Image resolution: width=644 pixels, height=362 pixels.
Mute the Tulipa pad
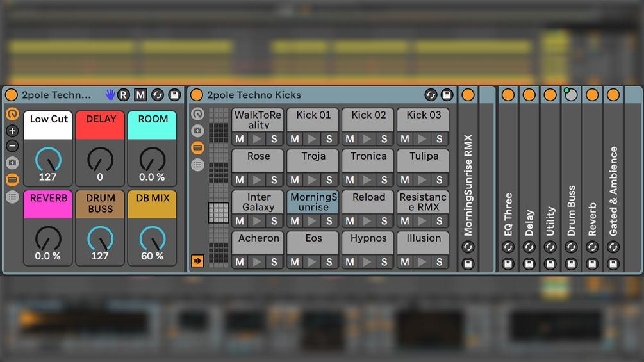[405, 180]
